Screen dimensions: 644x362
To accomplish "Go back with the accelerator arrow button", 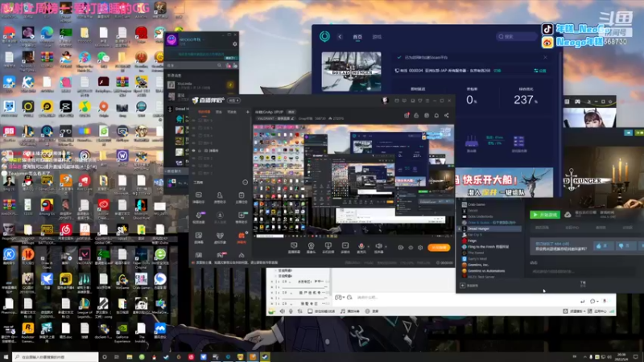I will (340, 36).
